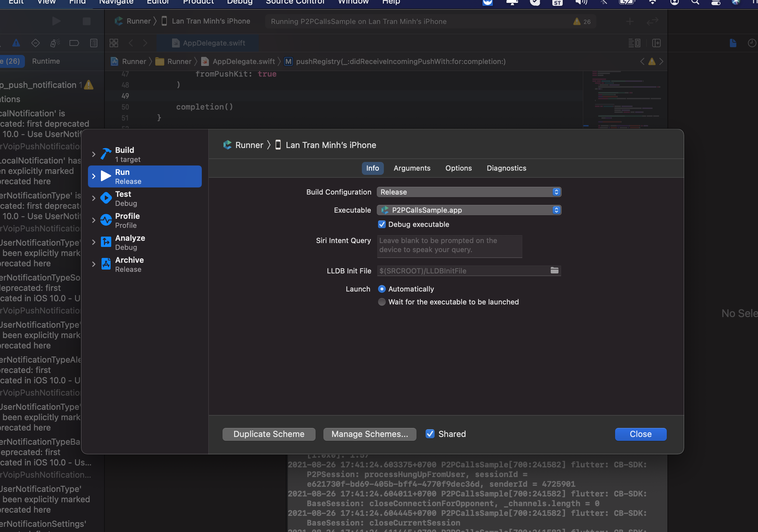
Task: Switch to the Arguments tab
Action: (412, 168)
